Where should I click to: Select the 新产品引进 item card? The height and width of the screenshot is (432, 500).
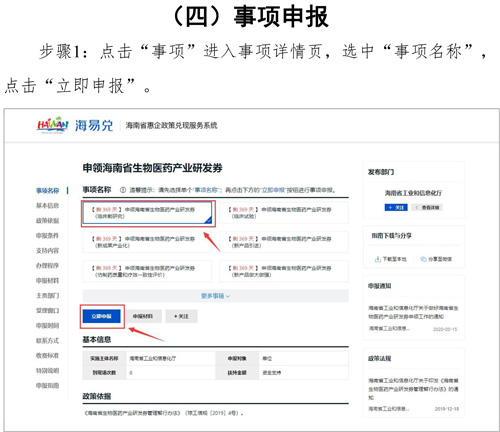coord(284,242)
